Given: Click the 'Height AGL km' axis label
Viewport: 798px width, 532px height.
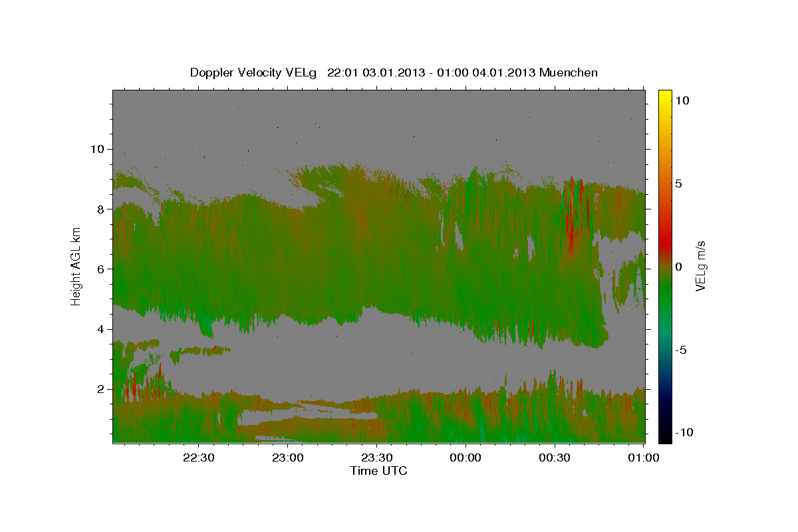Looking at the screenshot, I should coord(76,265).
